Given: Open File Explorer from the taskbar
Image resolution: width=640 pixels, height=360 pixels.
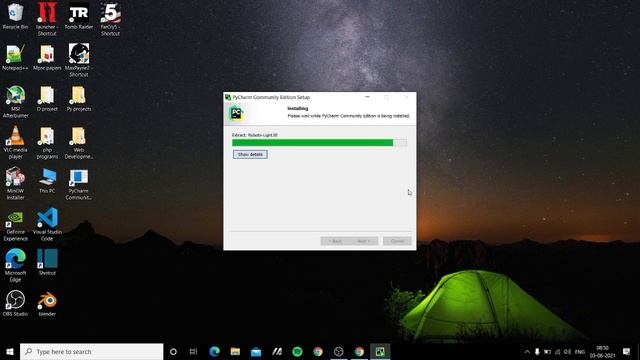Looking at the screenshot, I should [x=235, y=351].
